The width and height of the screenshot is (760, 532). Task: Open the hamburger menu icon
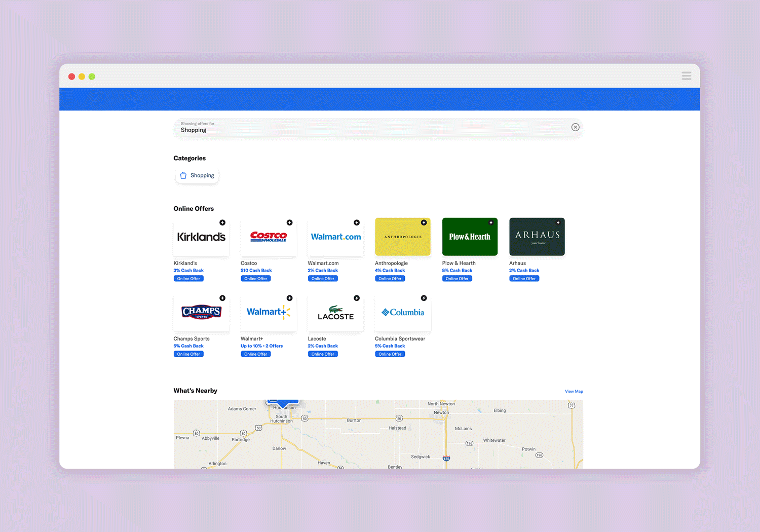pyautogui.click(x=686, y=76)
